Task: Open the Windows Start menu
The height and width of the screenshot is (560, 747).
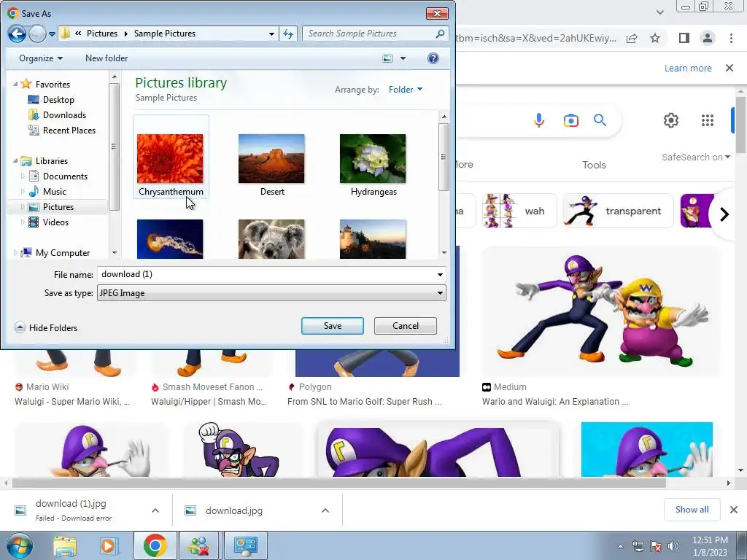Action: point(20,545)
